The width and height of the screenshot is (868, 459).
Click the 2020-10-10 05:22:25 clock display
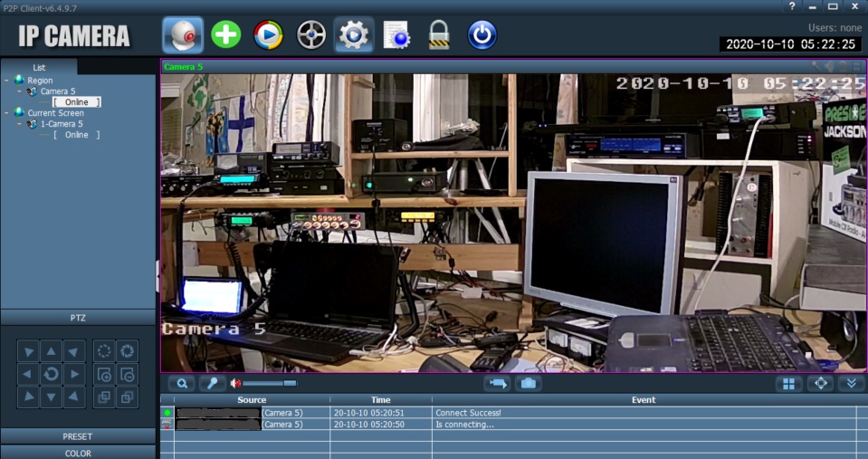point(790,44)
